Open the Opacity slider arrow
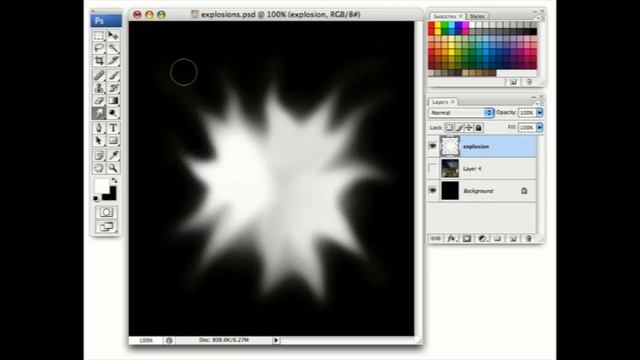The height and width of the screenshot is (360, 640). [540, 112]
